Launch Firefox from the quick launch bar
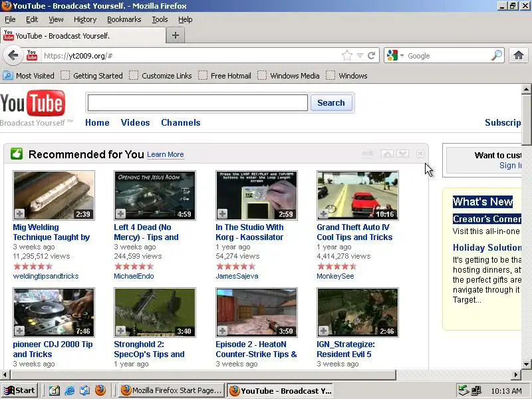The image size is (532, 399). (x=100, y=390)
